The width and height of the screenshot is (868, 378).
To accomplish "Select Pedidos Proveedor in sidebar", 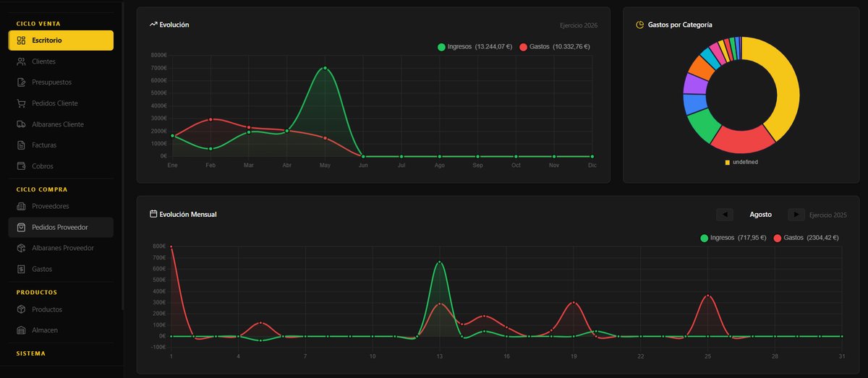I will [61, 227].
